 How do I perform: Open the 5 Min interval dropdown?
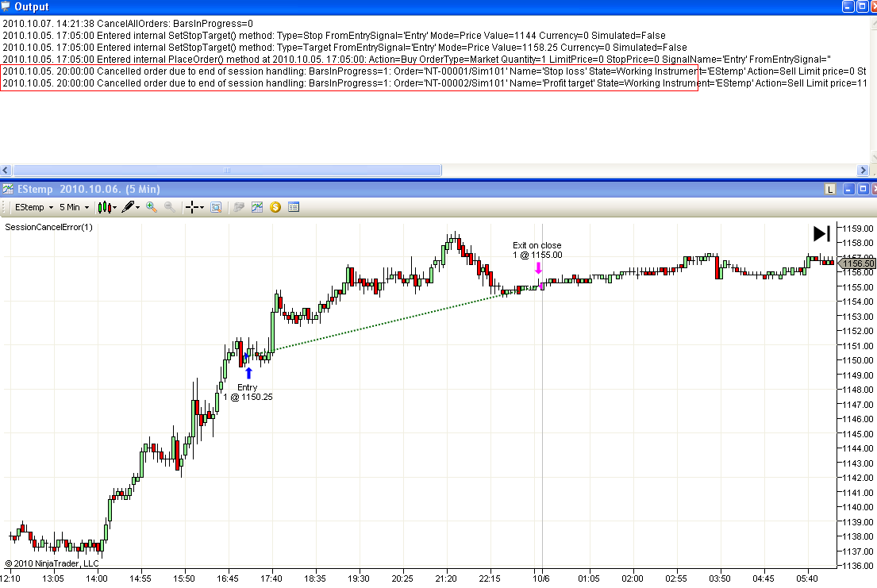tap(75, 208)
